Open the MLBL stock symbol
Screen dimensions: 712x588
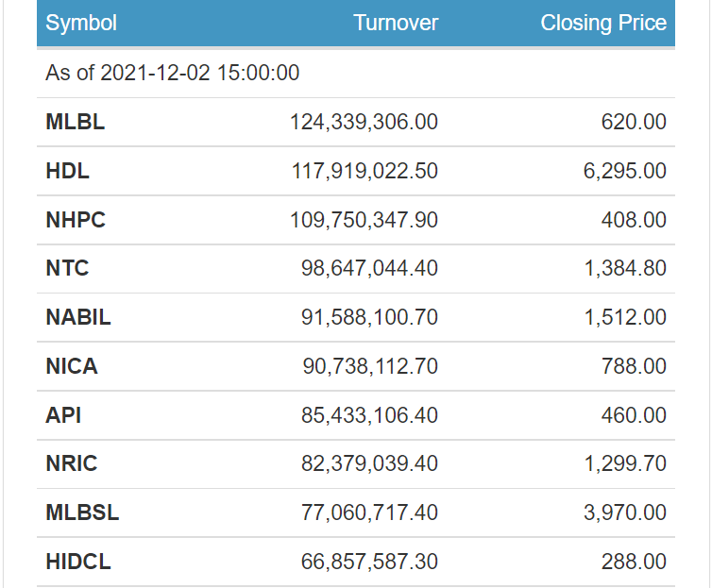point(76,122)
